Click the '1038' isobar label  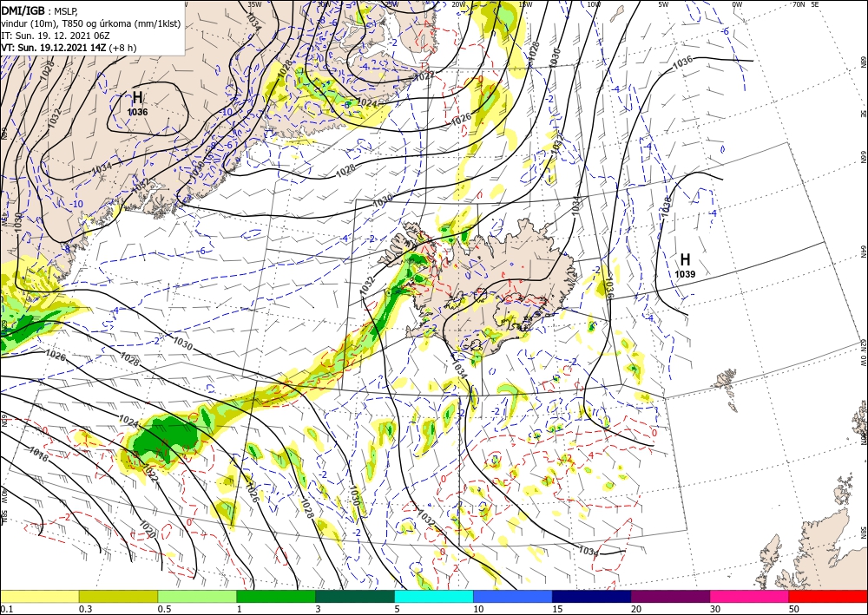pyautogui.click(x=666, y=206)
